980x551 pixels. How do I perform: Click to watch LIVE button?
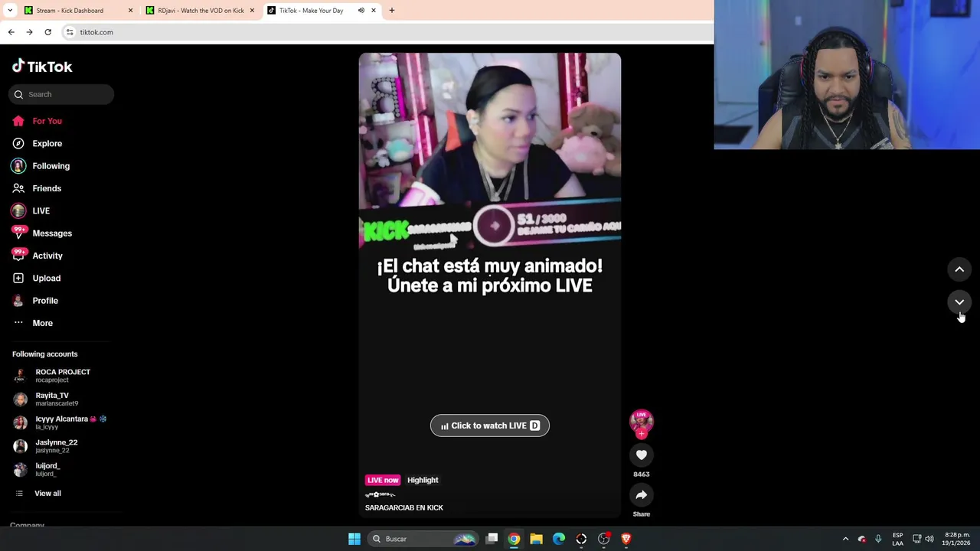[490, 425]
